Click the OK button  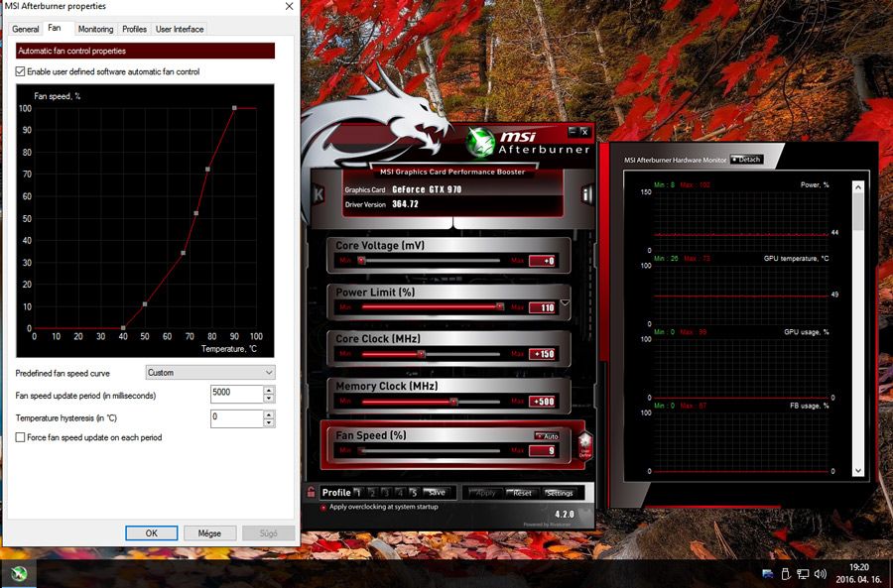point(152,533)
